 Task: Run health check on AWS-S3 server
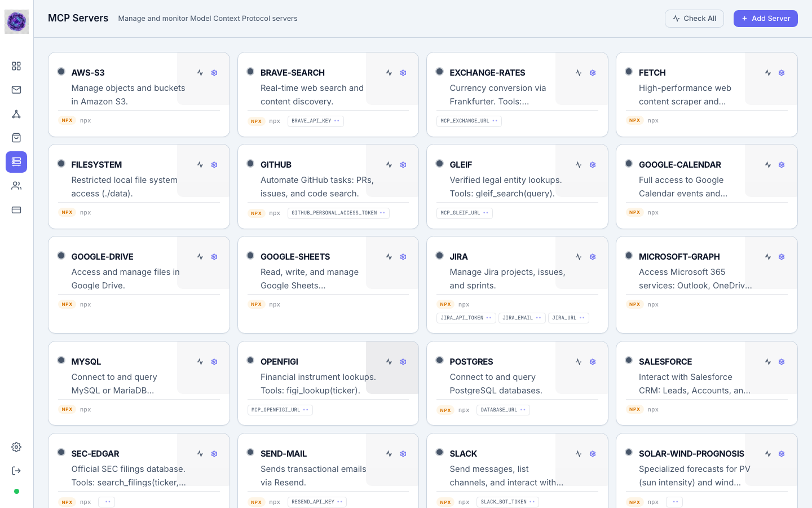tap(200, 73)
